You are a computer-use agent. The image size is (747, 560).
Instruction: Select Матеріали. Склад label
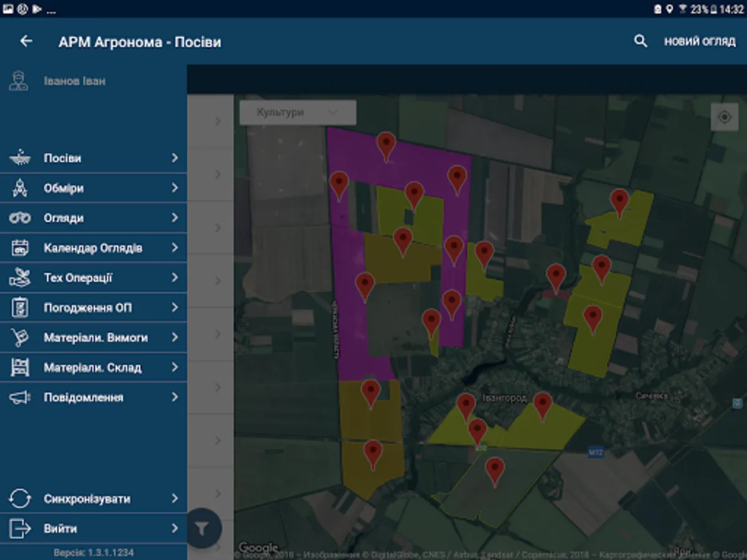click(x=93, y=367)
